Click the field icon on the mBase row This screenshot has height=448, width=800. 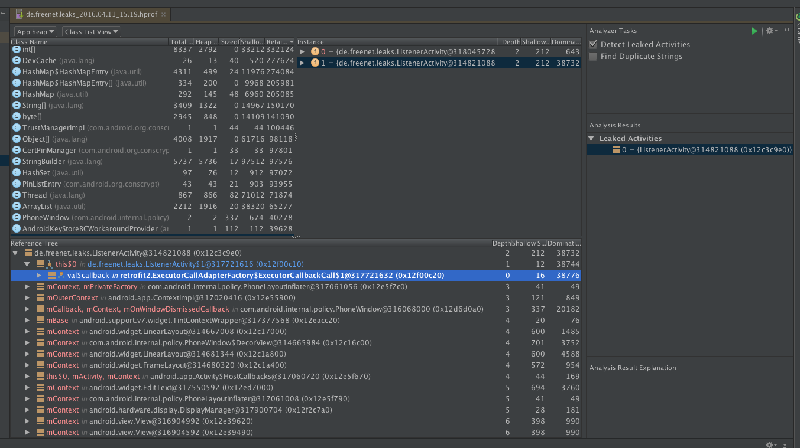40,320
